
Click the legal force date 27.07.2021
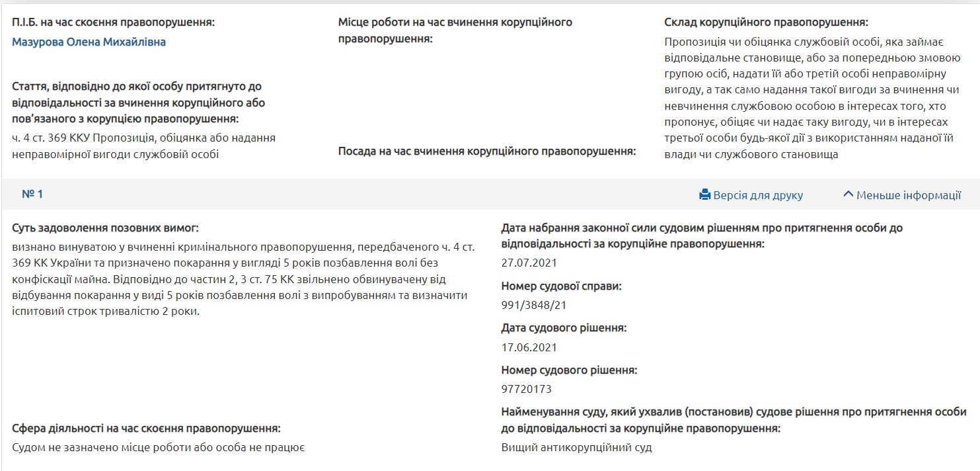click(x=529, y=263)
